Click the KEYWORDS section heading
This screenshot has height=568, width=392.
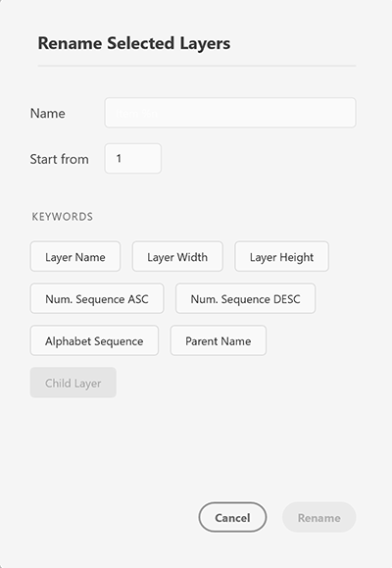tap(63, 217)
